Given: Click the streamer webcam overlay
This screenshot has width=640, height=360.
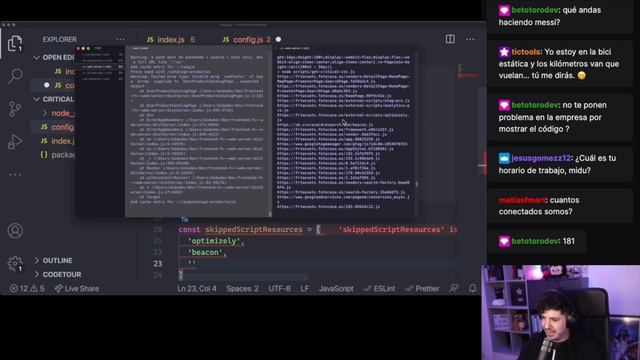Looking at the screenshot, I should click(x=560, y=313).
